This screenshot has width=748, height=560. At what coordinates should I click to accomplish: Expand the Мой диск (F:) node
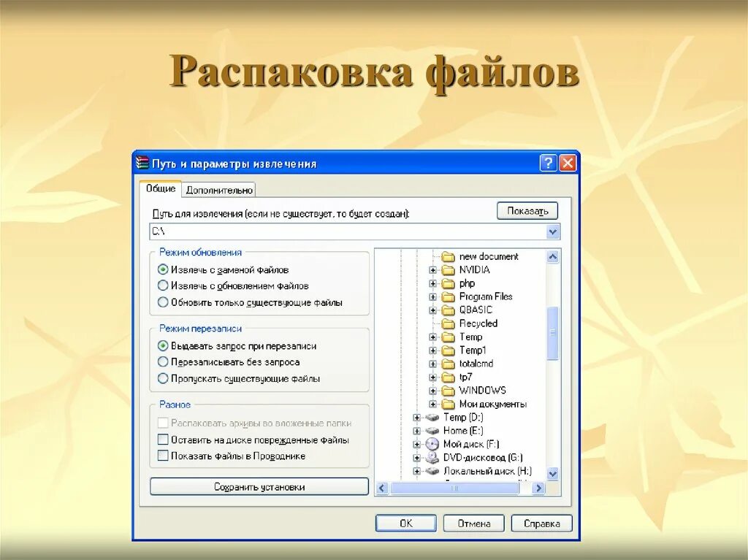click(417, 444)
